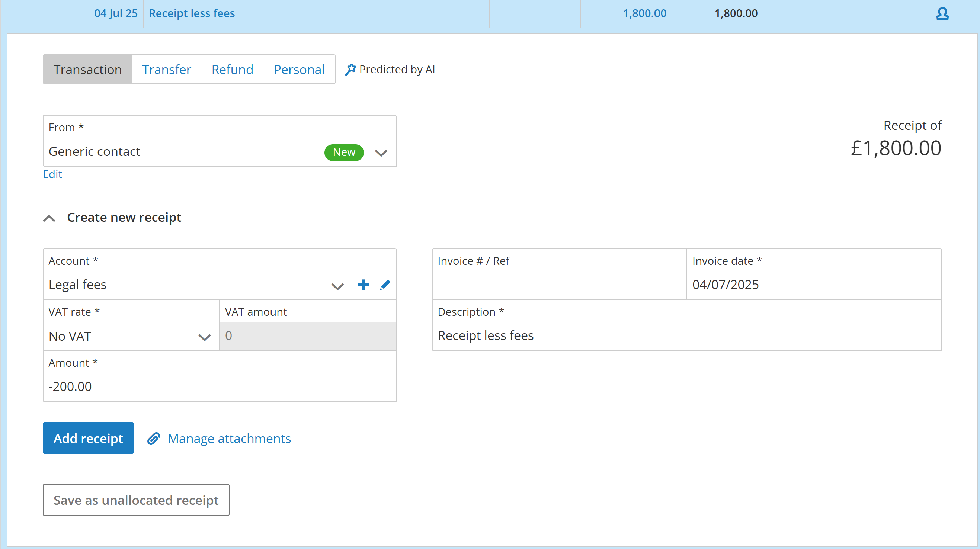Select the Transaction tab
The height and width of the screenshot is (549, 980).
click(x=87, y=70)
